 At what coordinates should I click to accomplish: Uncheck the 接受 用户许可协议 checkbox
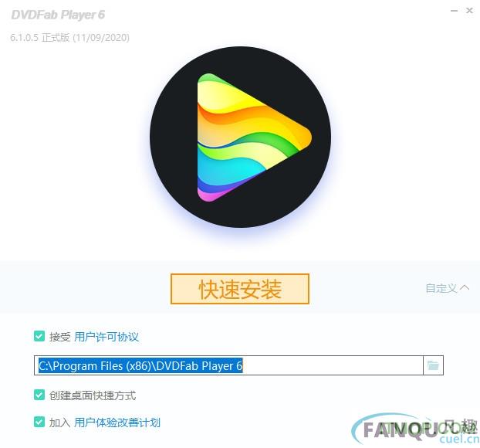pyautogui.click(x=39, y=336)
